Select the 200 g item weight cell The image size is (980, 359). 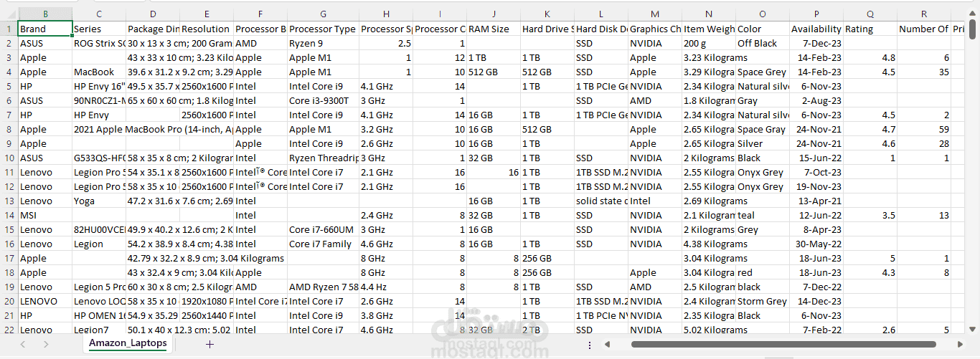709,44
